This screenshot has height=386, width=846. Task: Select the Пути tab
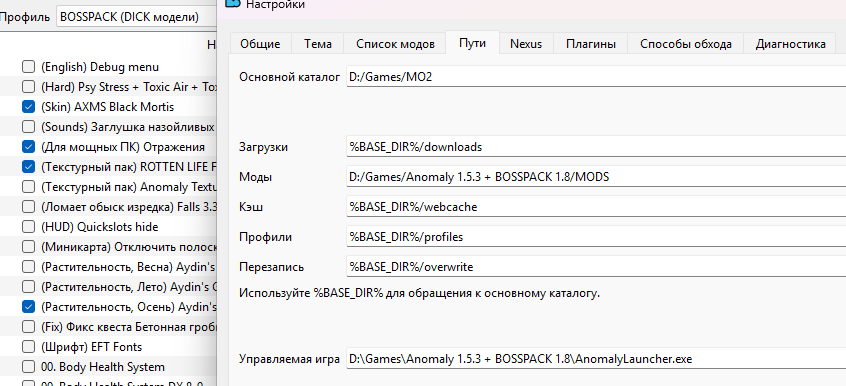coord(472,43)
